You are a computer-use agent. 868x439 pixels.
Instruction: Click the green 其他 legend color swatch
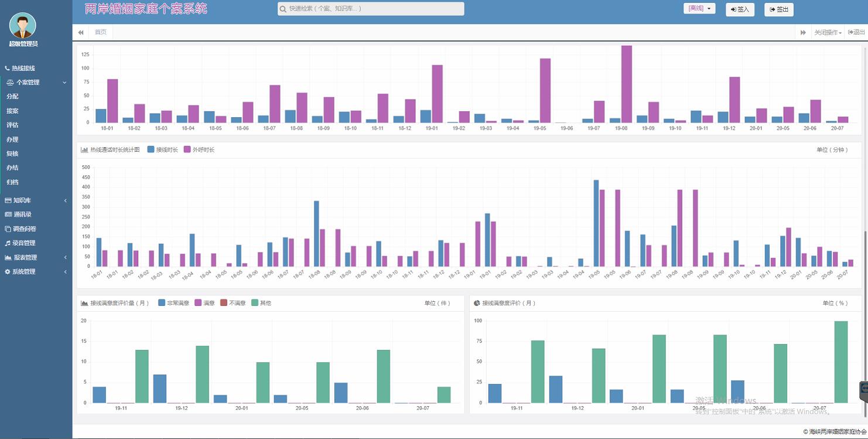tap(255, 303)
